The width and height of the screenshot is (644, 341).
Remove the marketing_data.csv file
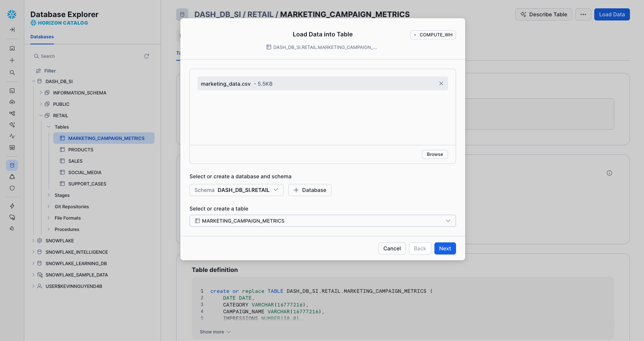[441, 83]
